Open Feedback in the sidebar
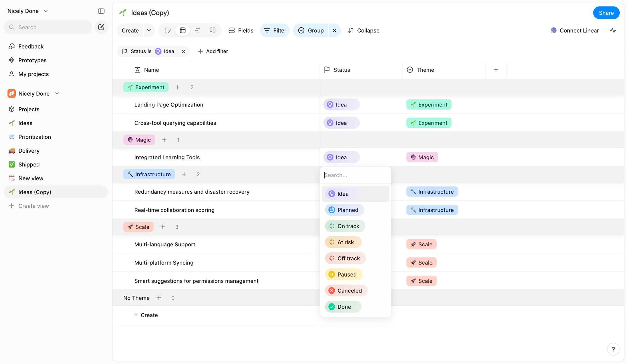The width and height of the screenshot is (627, 364). pos(56,46)
